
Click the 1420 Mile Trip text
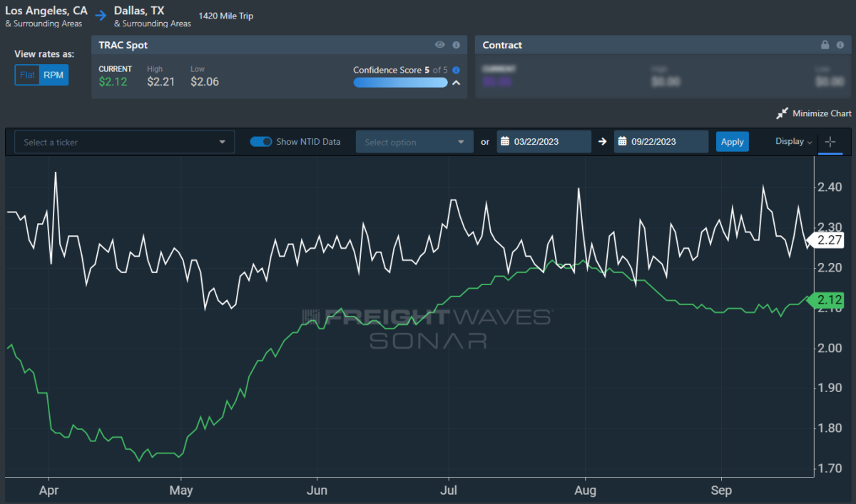pyautogui.click(x=225, y=16)
